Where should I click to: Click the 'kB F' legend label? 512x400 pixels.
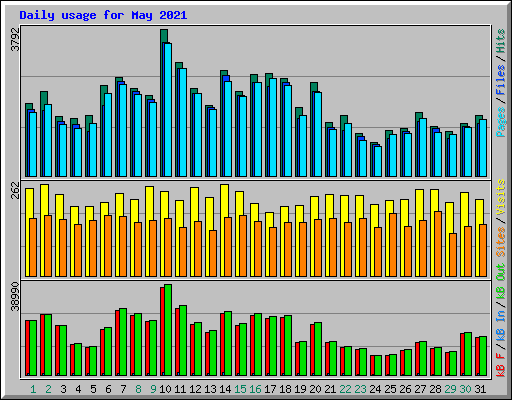[x=500, y=364]
